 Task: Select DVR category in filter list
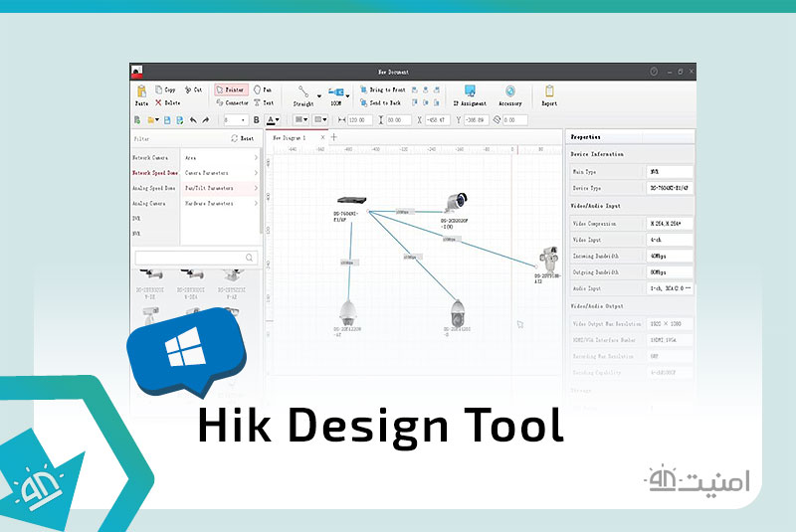click(136, 219)
